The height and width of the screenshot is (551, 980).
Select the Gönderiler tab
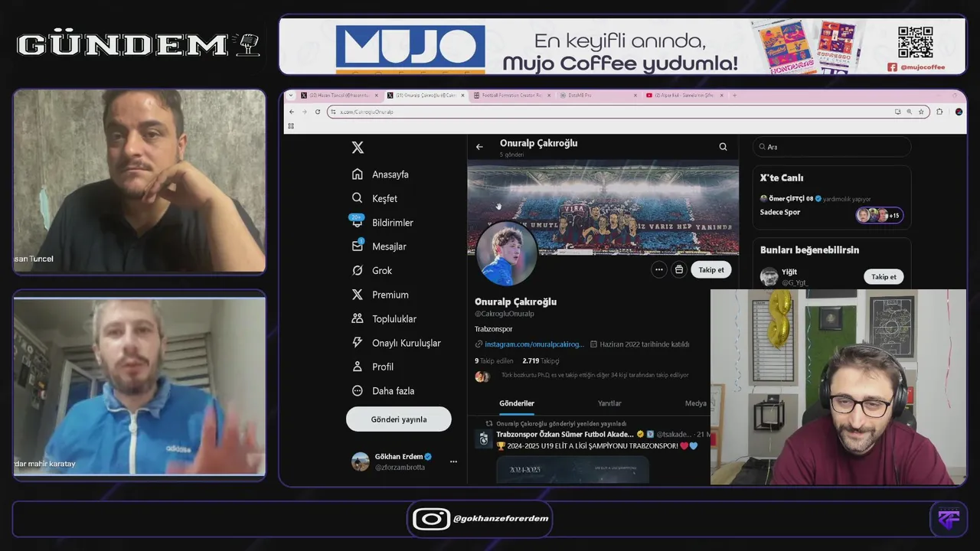(x=517, y=403)
